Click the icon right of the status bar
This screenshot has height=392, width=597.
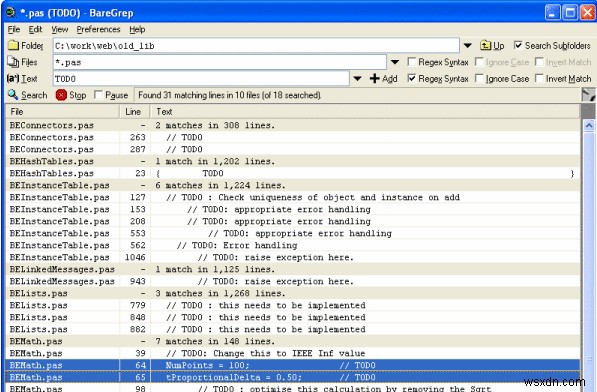click(x=589, y=95)
